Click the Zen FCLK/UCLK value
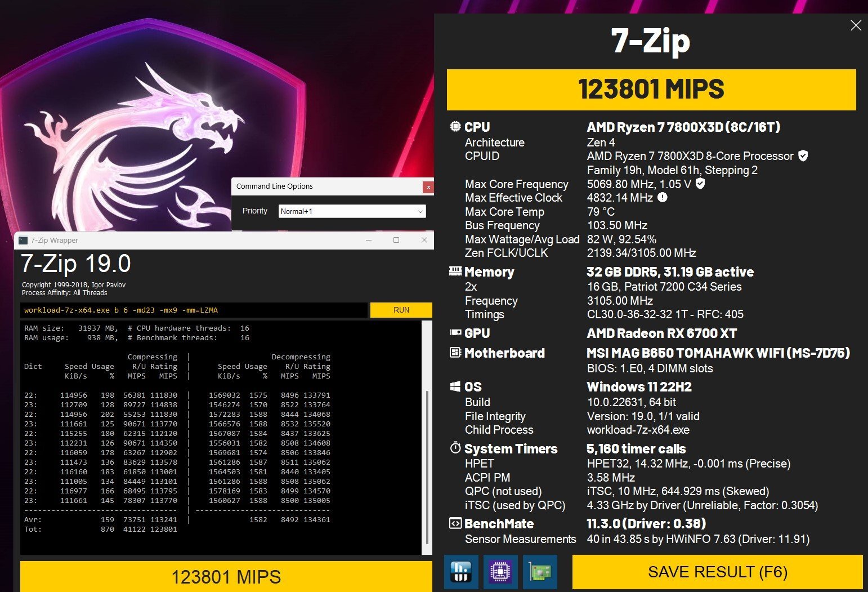The width and height of the screenshot is (868, 592). click(642, 253)
